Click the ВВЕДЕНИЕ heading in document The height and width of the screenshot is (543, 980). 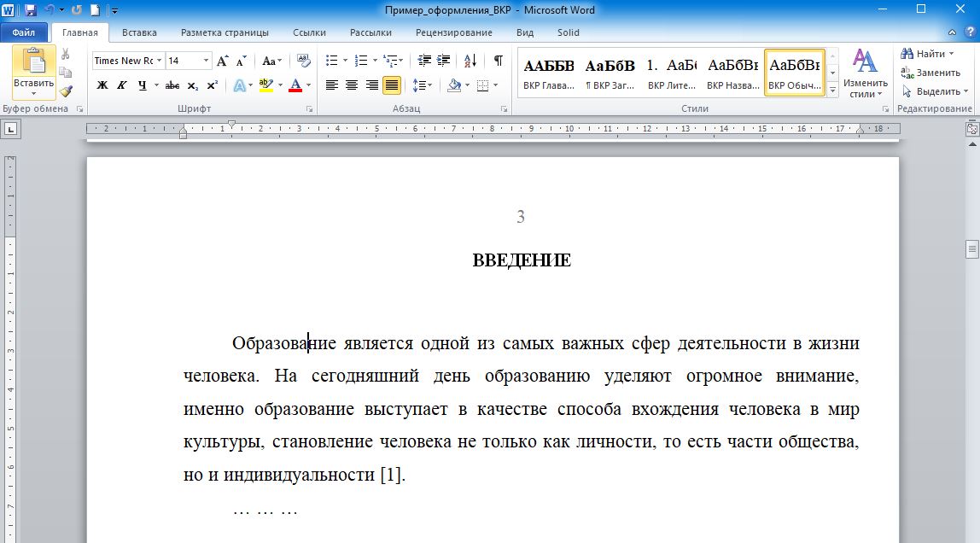[x=522, y=260]
